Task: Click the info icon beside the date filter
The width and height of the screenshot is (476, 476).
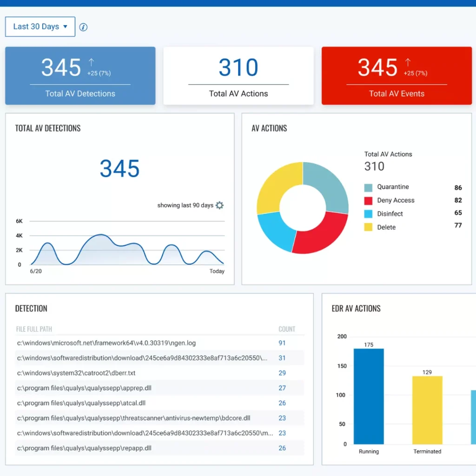Action: pos(83,26)
